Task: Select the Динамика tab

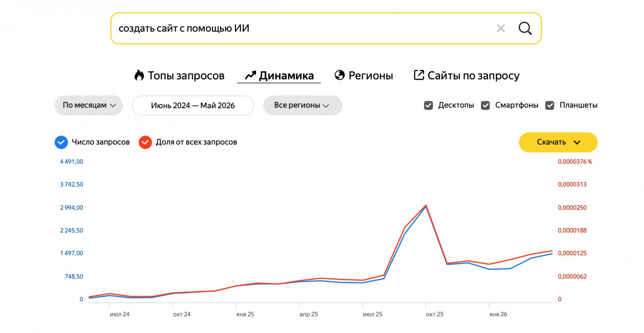Action: (x=279, y=76)
